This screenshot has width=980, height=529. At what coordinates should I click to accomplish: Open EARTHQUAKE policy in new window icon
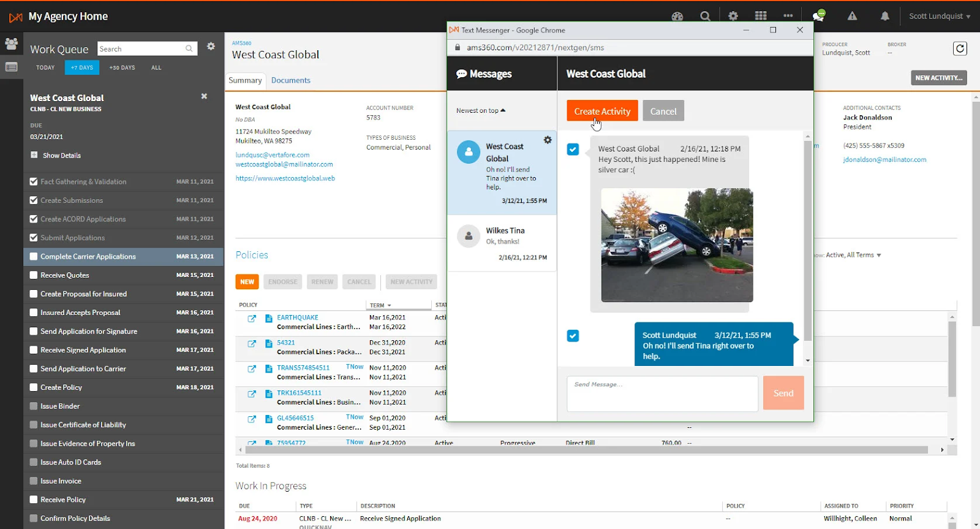[252, 318]
